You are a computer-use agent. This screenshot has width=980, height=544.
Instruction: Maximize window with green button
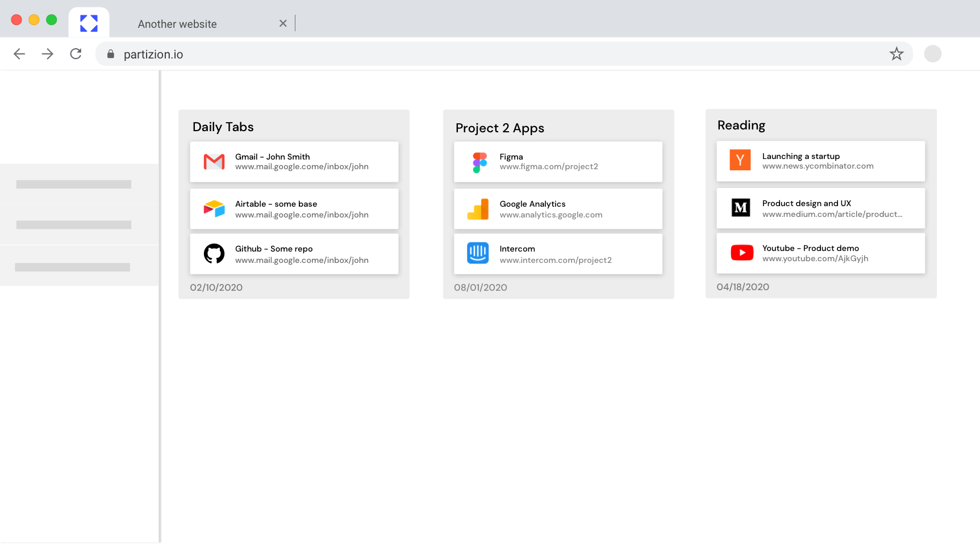tap(52, 20)
